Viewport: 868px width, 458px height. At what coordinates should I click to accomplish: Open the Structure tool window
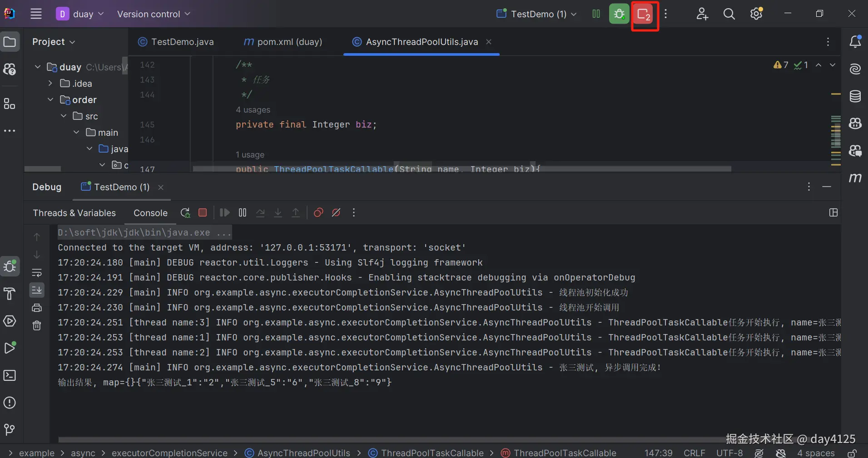point(10,104)
